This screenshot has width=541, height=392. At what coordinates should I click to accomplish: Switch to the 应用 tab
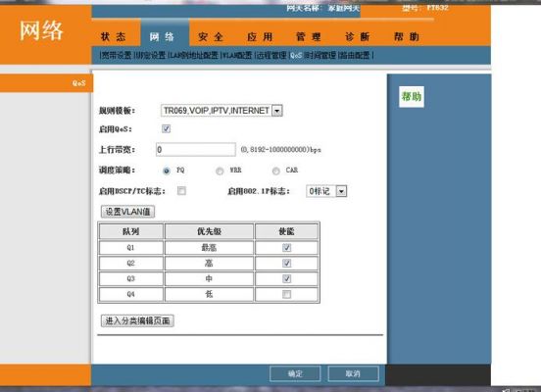pyautogui.click(x=260, y=36)
